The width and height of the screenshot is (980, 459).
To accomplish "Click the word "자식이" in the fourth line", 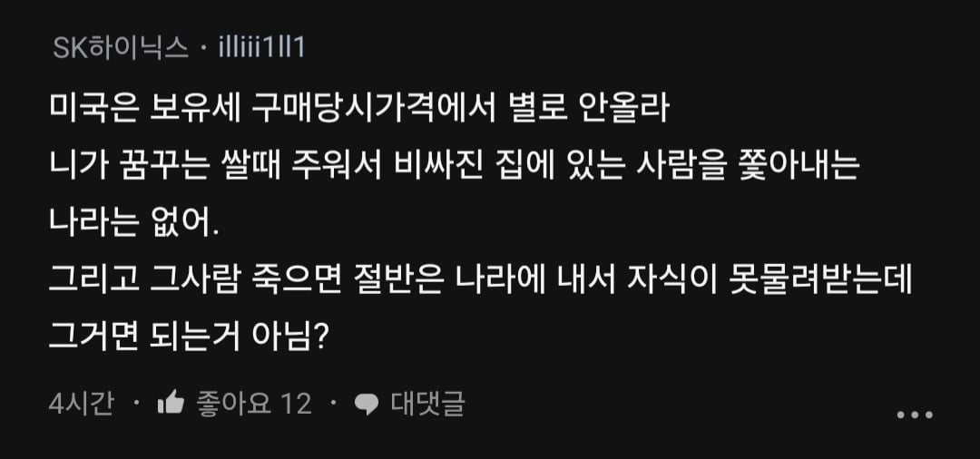I will 669,281.
